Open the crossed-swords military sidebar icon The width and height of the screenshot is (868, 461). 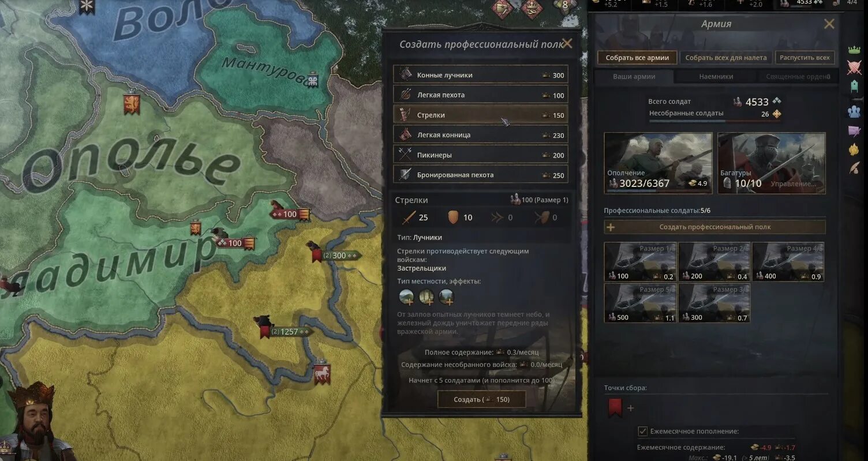tap(854, 68)
